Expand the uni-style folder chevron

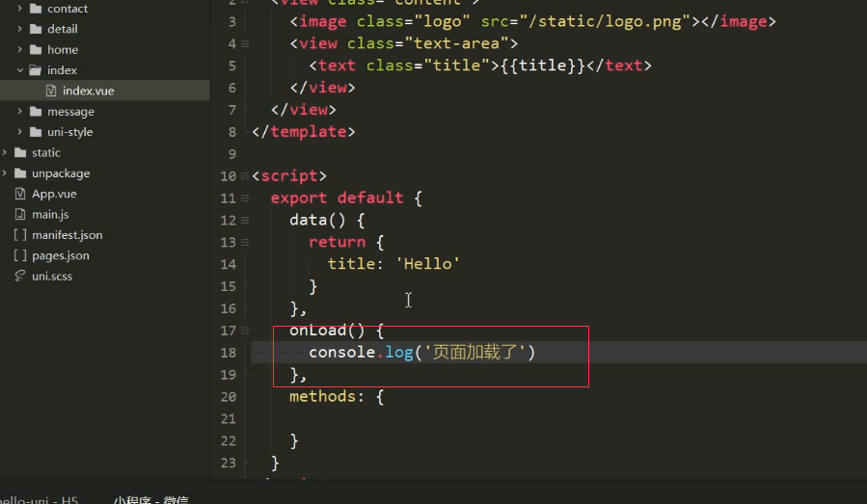point(20,131)
